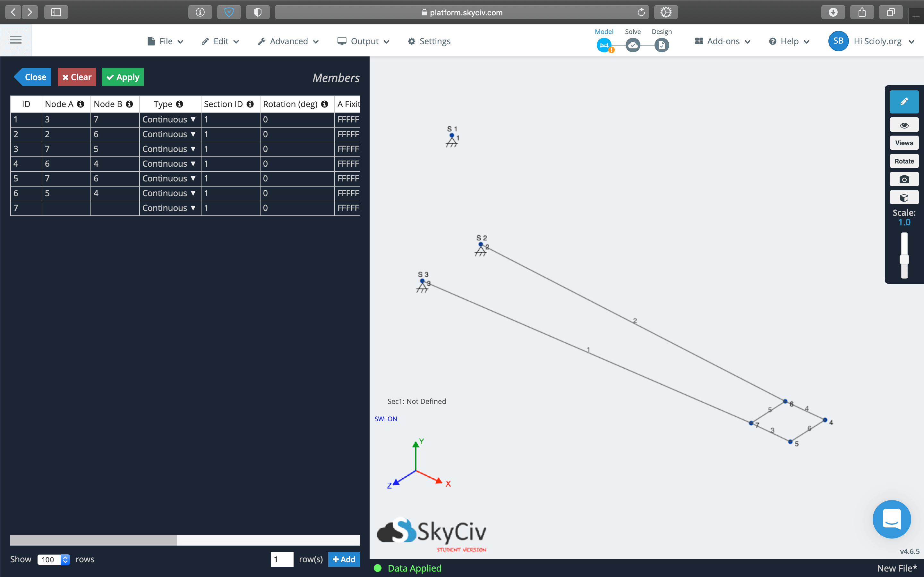Screen dimensions: 924x577
Task: Click the pencil/edit tool icon
Action: click(903, 102)
